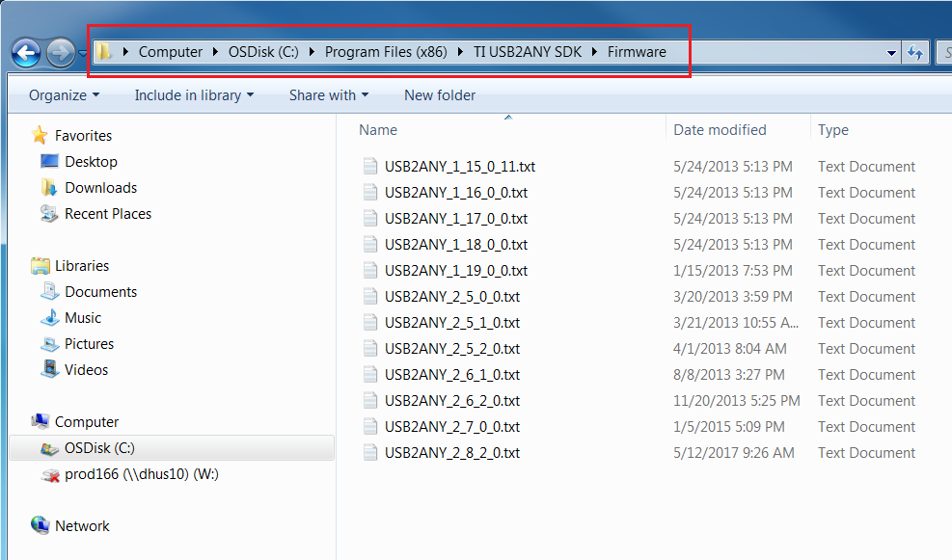
Task: Click the file icon of USB2ANY_1_16_0_0.txt
Action: 370,193
